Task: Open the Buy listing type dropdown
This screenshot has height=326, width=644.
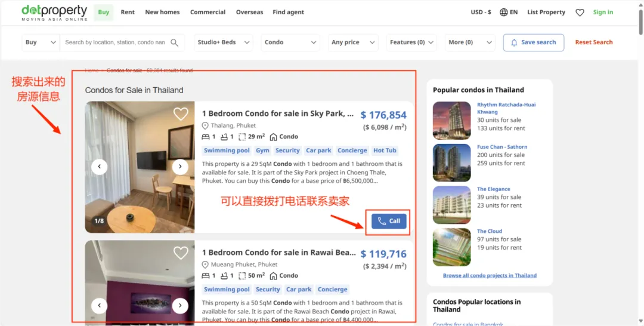Action: pos(41,42)
